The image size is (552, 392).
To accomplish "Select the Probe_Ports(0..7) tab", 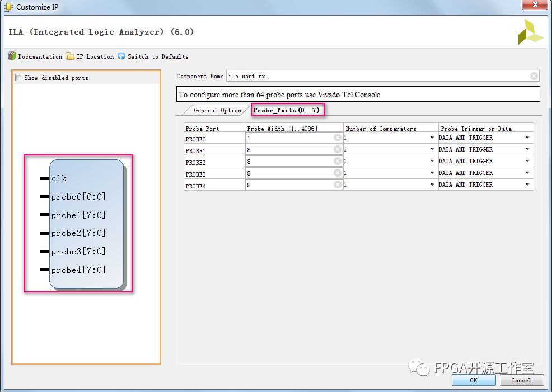I will (286, 110).
